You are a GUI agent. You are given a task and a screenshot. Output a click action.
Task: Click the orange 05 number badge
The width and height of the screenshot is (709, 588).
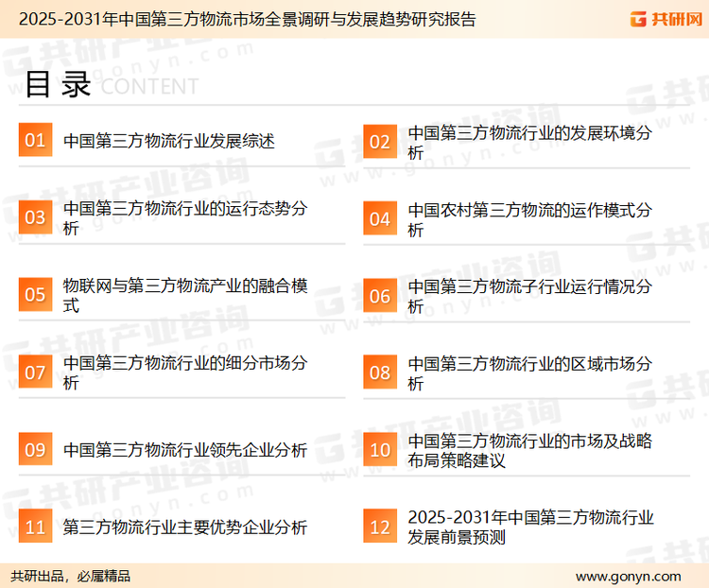click(35, 294)
